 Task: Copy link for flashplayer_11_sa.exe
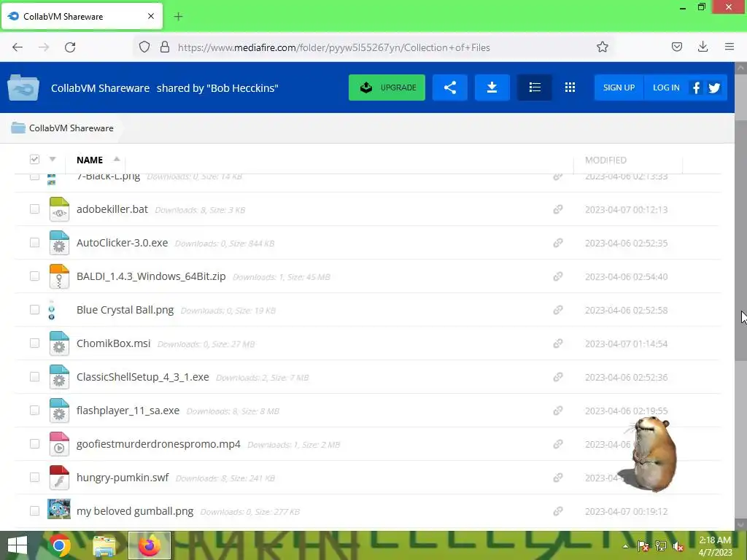(x=557, y=411)
